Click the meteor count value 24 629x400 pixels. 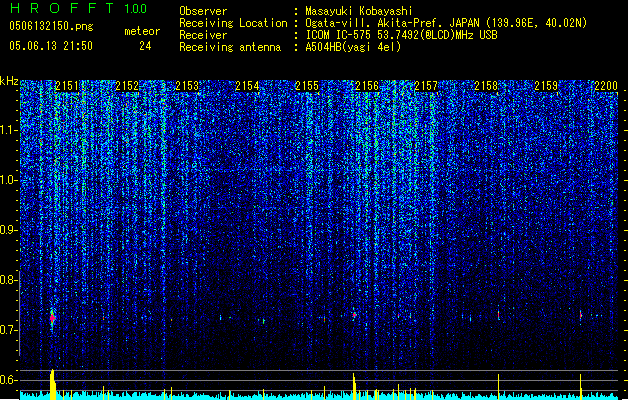click(145, 46)
